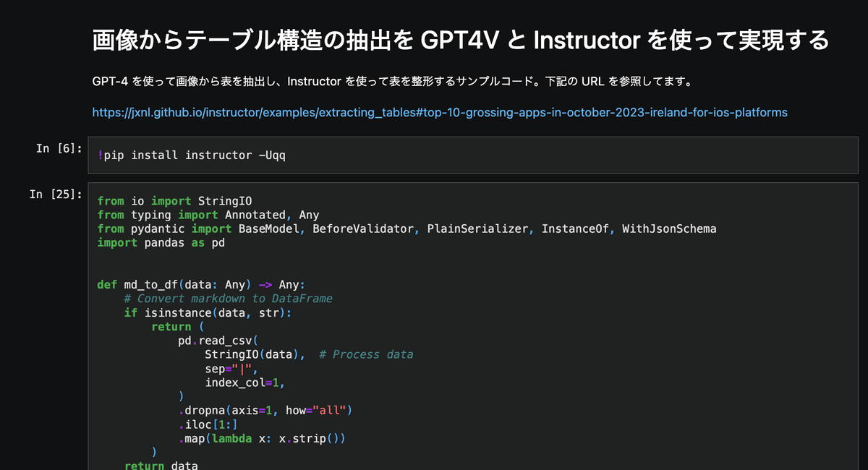This screenshot has height=470, width=868.
Task: Click the 'return data' line
Action: pyautogui.click(x=161, y=466)
